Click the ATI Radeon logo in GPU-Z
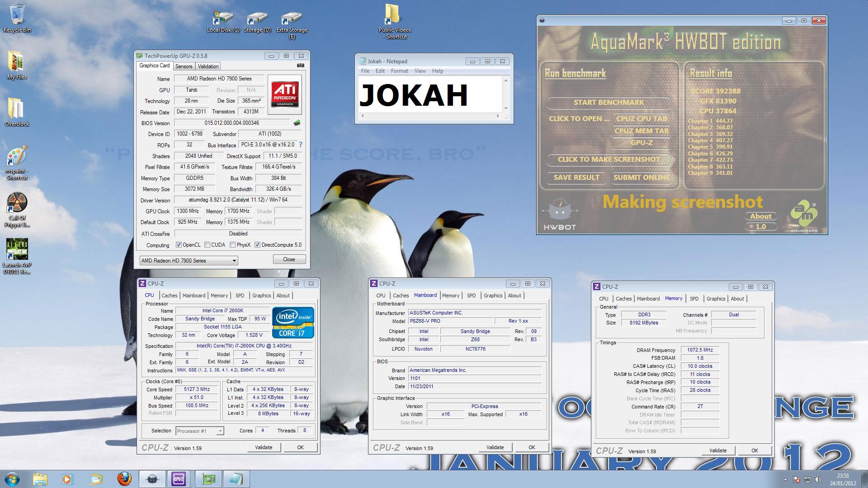This screenshot has height=488, width=868. (x=285, y=94)
